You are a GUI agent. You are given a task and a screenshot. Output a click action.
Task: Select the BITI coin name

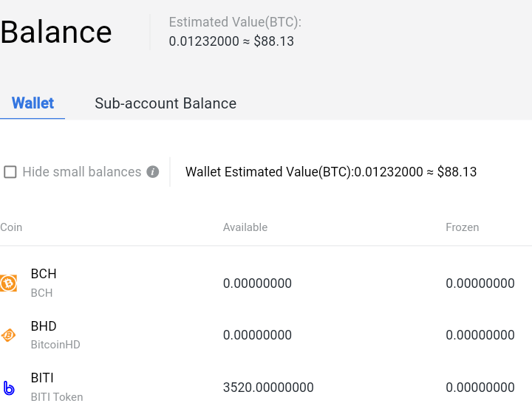click(x=42, y=378)
